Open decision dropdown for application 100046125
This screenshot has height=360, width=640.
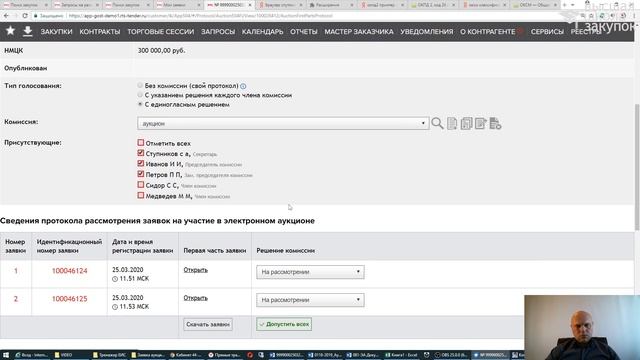point(310,300)
